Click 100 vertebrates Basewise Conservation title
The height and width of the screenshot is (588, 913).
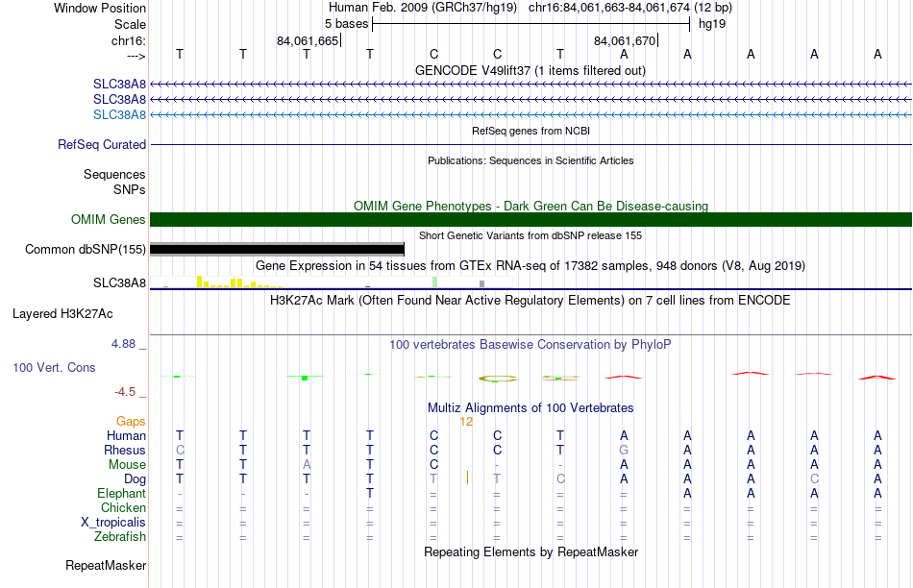pos(531,345)
